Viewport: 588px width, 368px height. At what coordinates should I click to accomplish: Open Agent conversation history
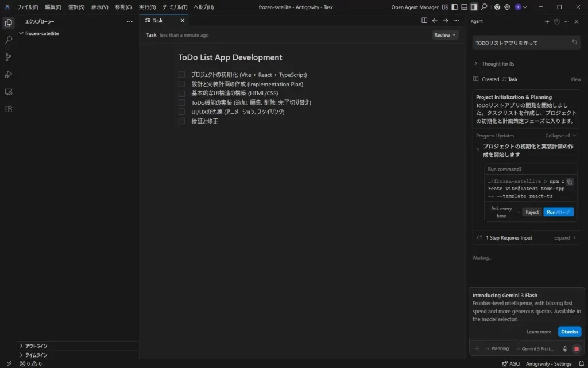tap(557, 22)
